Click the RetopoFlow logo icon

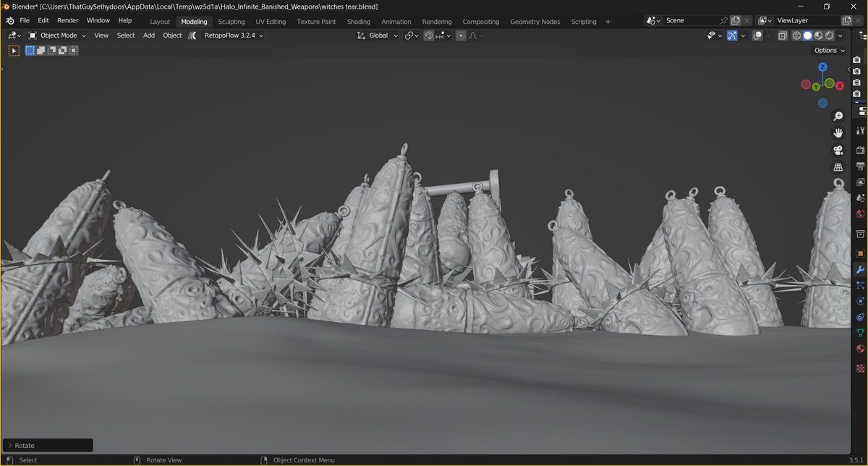[193, 35]
